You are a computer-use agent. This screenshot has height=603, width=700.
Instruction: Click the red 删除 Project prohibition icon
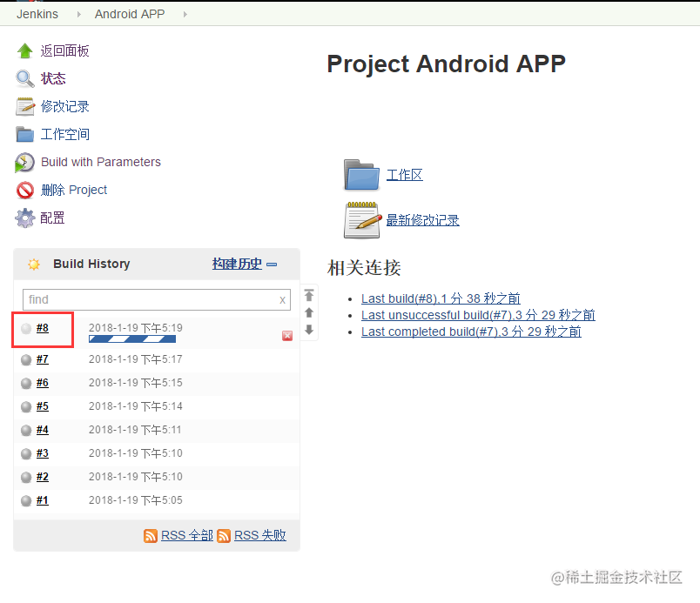click(25, 190)
